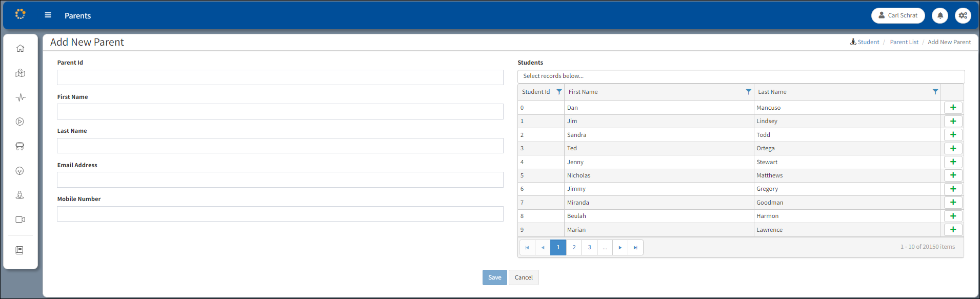Open the bus sidebar icon
Viewport: 980px width, 299px height.
(x=20, y=146)
